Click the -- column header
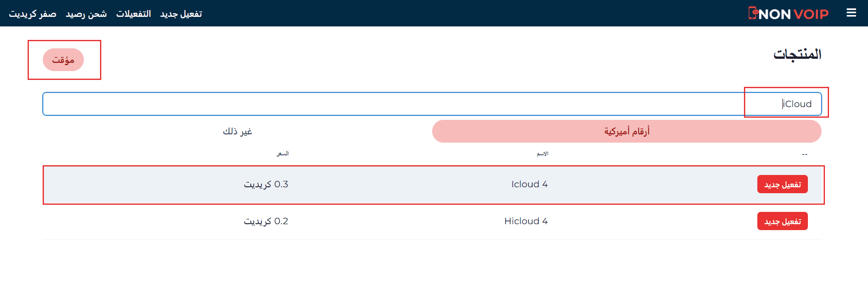This screenshot has width=868, height=298. 804,154
